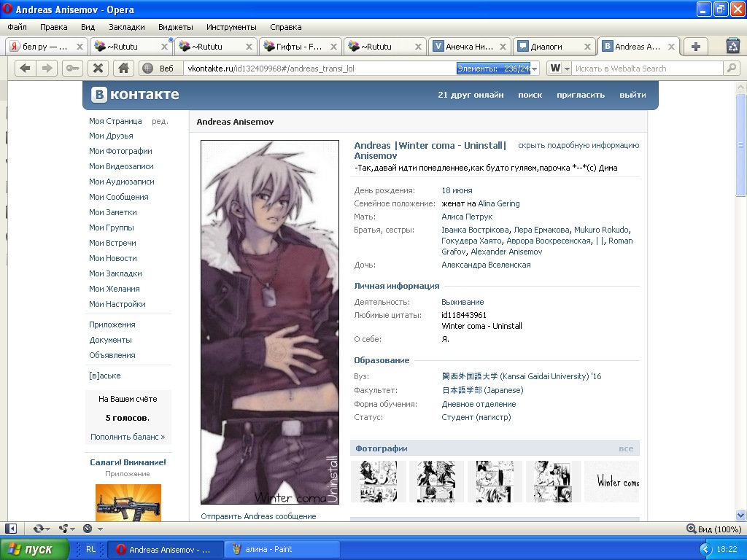
Task: Open the Home page button
Action: [x=123, y=68]
